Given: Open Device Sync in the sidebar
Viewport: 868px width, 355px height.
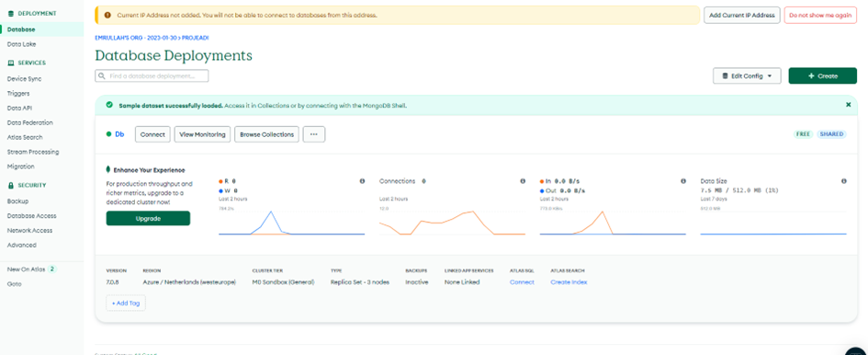Looking at the screenshot, I should click(25, 79).
